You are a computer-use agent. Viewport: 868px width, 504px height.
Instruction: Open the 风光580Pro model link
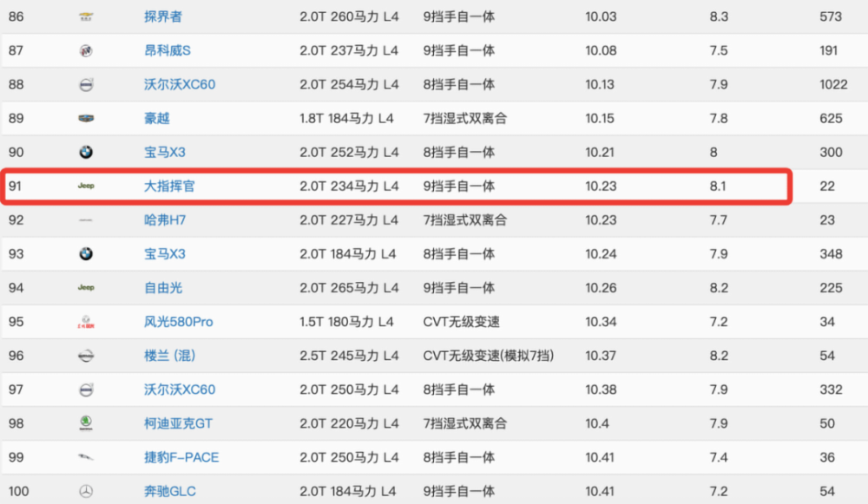[x=178, y=322]
